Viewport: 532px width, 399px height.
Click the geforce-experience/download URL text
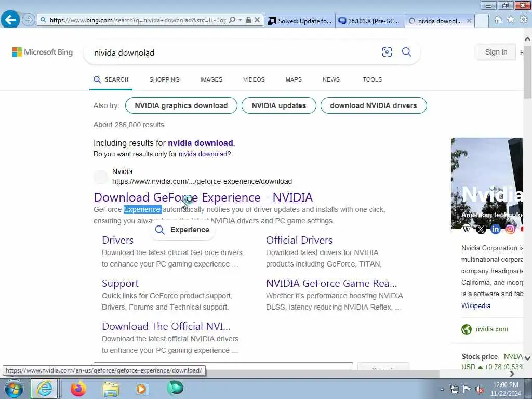click(x=202, y=181)
